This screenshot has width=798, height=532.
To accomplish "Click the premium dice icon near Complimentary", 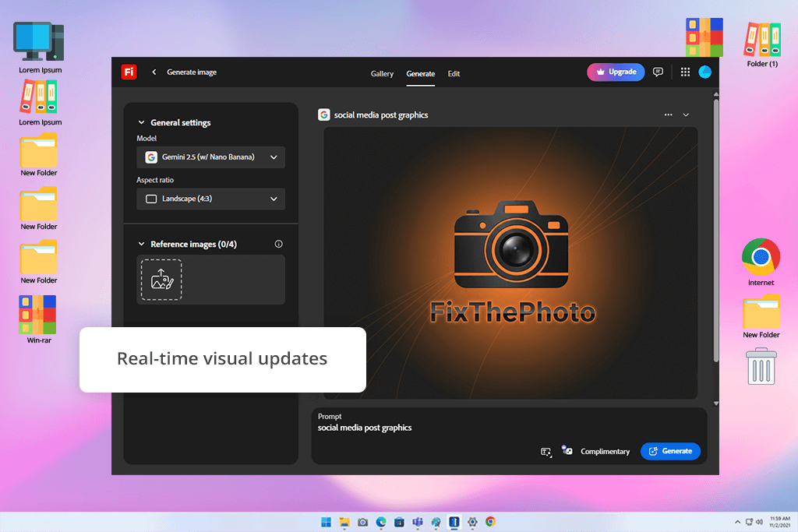I will click(567, 450).
